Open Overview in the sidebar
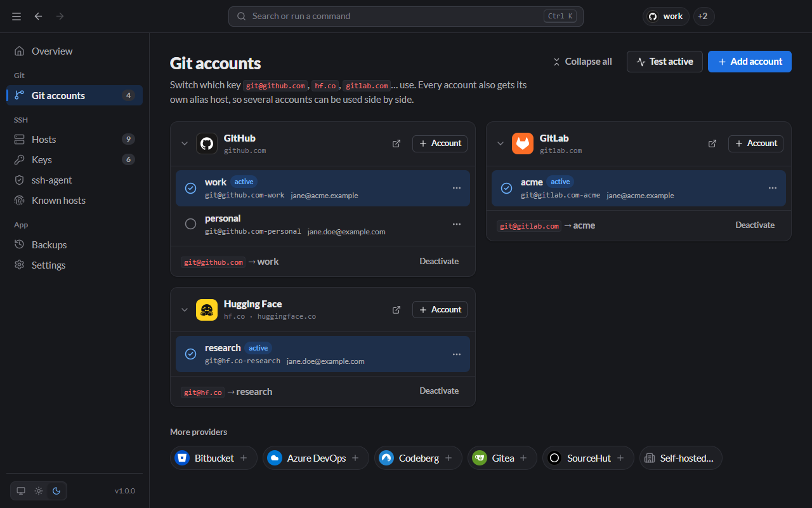This screenshot has height=508, width=812. tap(74, 51)
